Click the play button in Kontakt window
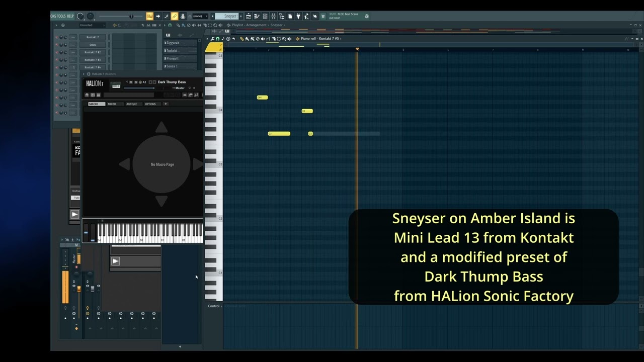This screenshot has height=362, width=644. pos(74,215)
